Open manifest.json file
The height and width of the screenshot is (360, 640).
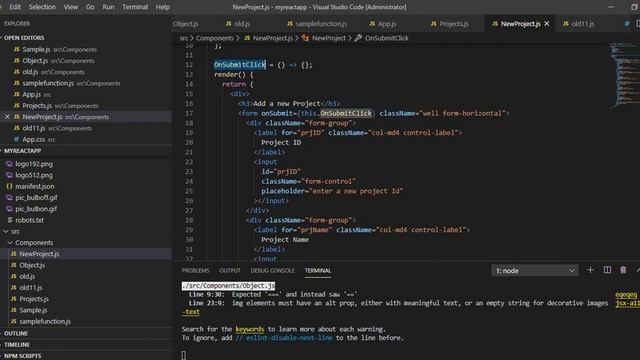tap(35, 186)
